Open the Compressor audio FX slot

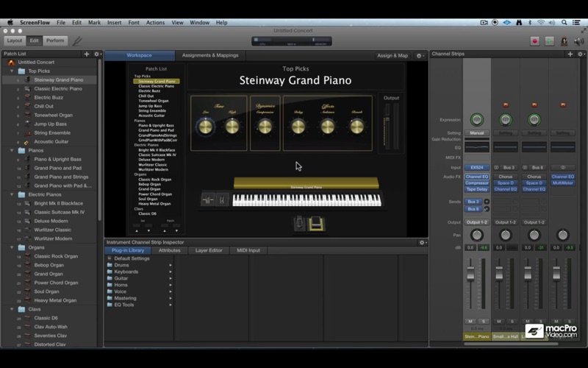(x=476, y=183)
